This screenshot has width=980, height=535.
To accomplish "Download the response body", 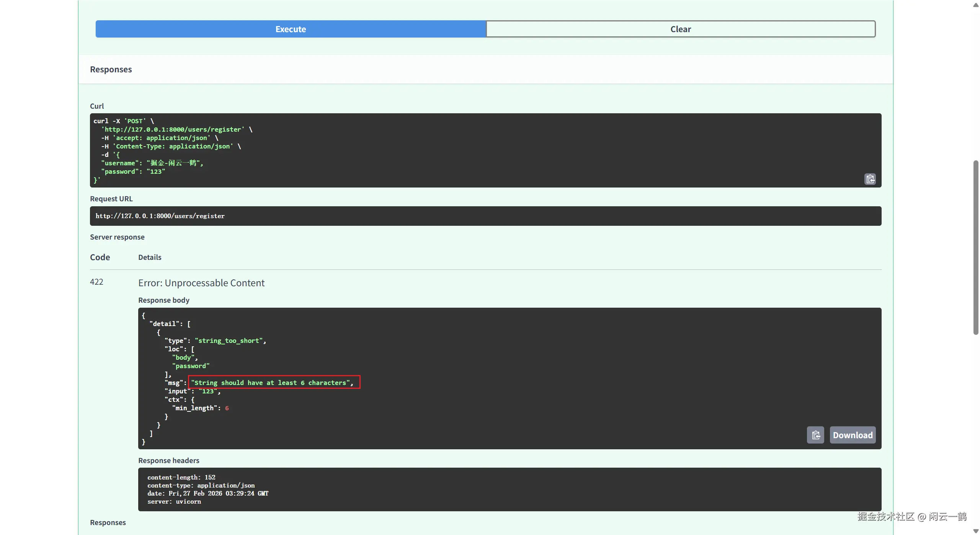I will (x=852, y=435).
